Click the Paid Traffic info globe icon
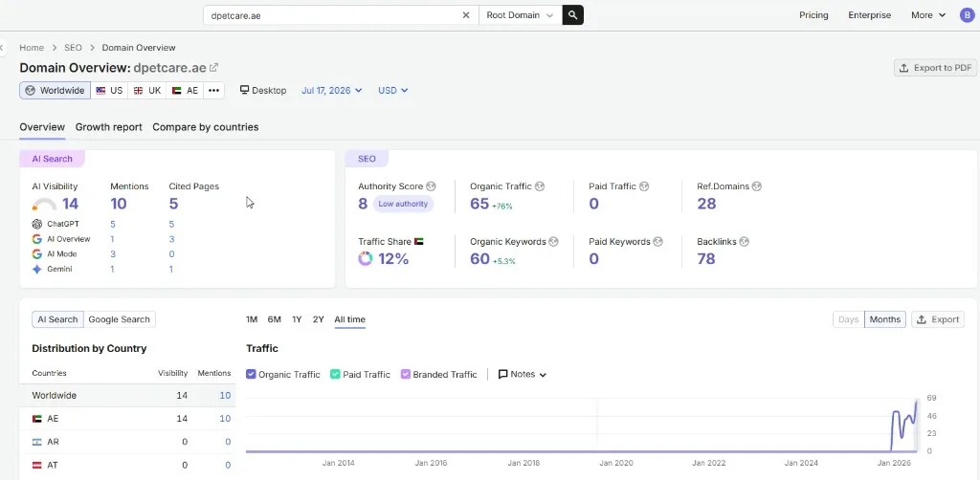 coord(644,186)
